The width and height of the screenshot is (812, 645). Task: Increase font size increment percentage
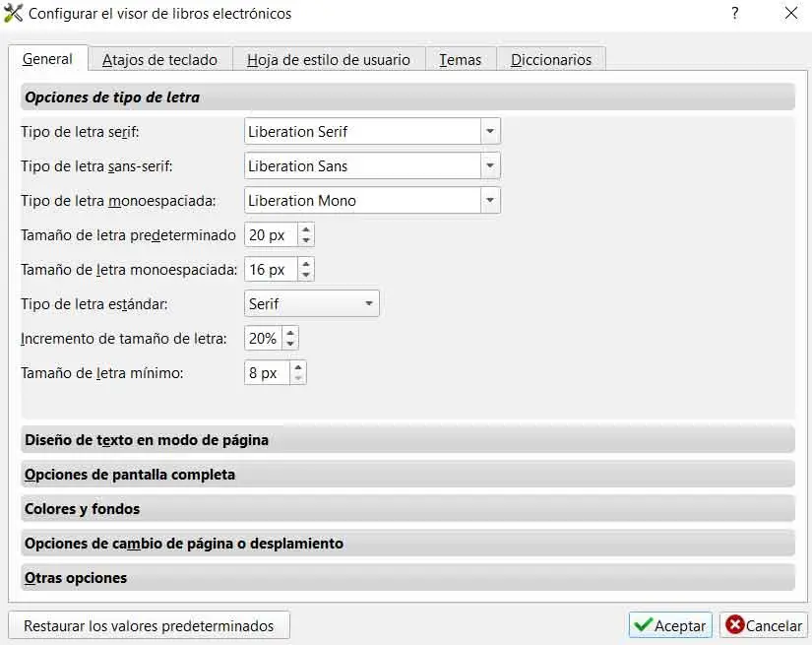pos(289,334)
